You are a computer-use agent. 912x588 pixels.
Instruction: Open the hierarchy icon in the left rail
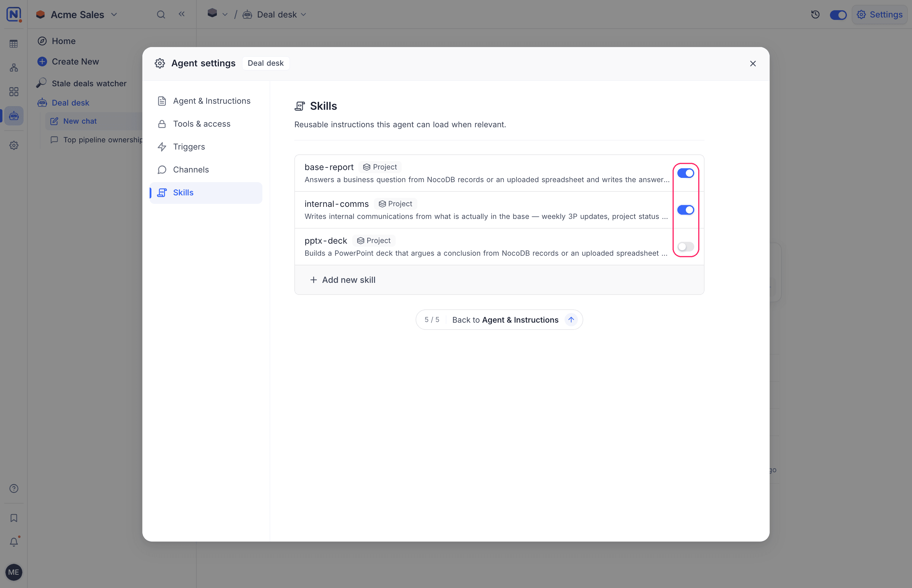tap(14, 68)
